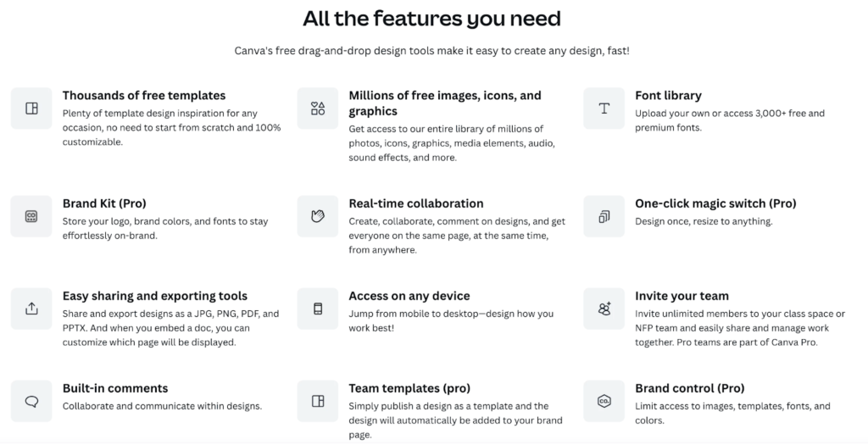The width and height of the screenshot is (868, 445).
Task: Select the Invite your team people icon
Action: [x=604, y=309]
